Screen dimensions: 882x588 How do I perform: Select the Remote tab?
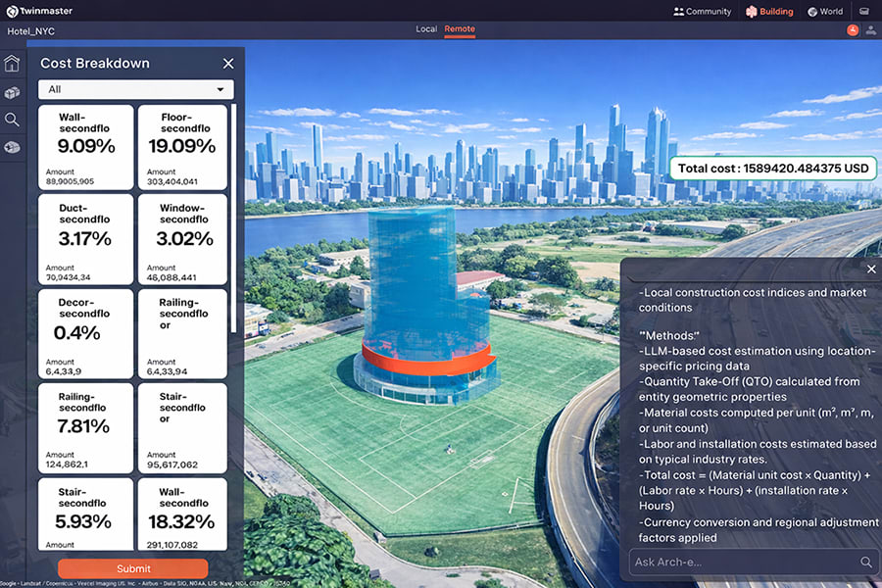tap(460, 28)
